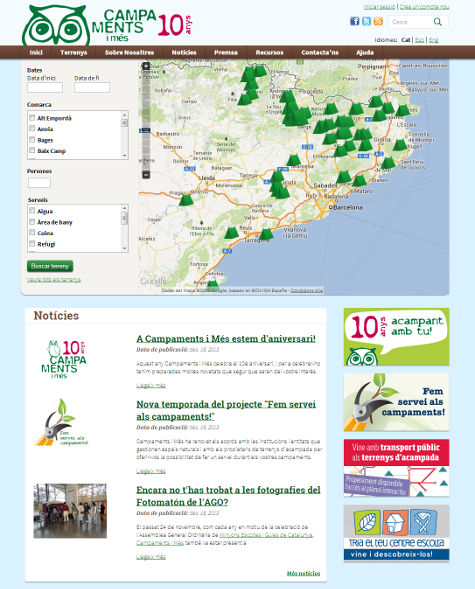Open the RSS feed icon
Viewport: 475px width, 589px height.
(x=378, y=21)
